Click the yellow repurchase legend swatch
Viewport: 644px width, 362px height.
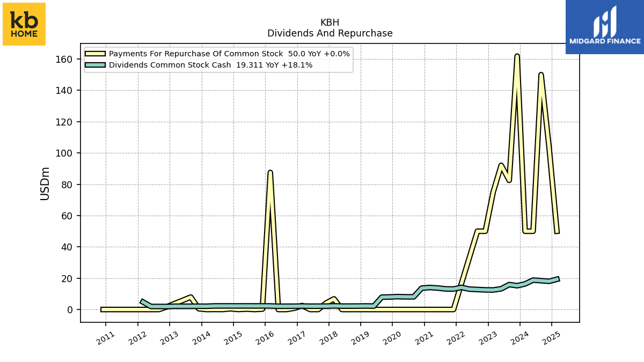(x=96, y=54)
